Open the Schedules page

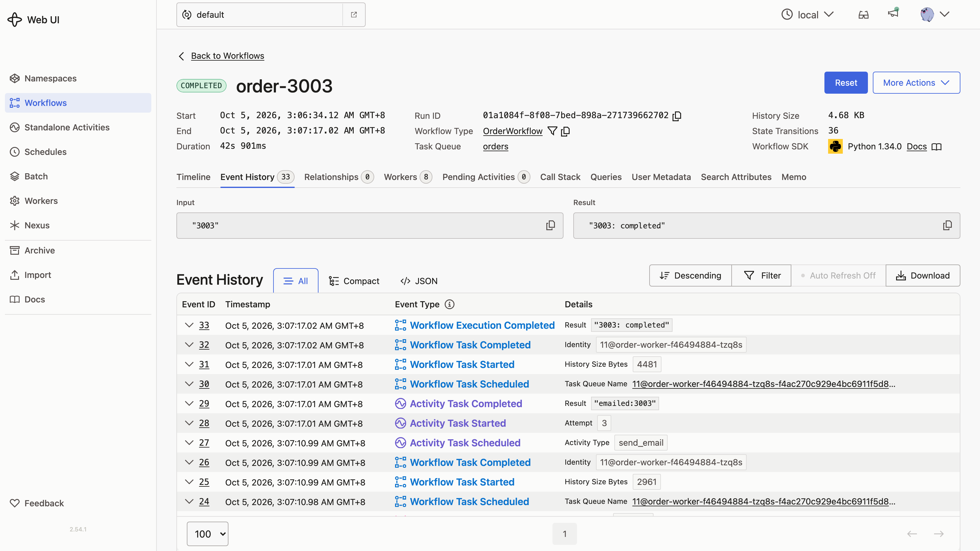pos(78,152)
